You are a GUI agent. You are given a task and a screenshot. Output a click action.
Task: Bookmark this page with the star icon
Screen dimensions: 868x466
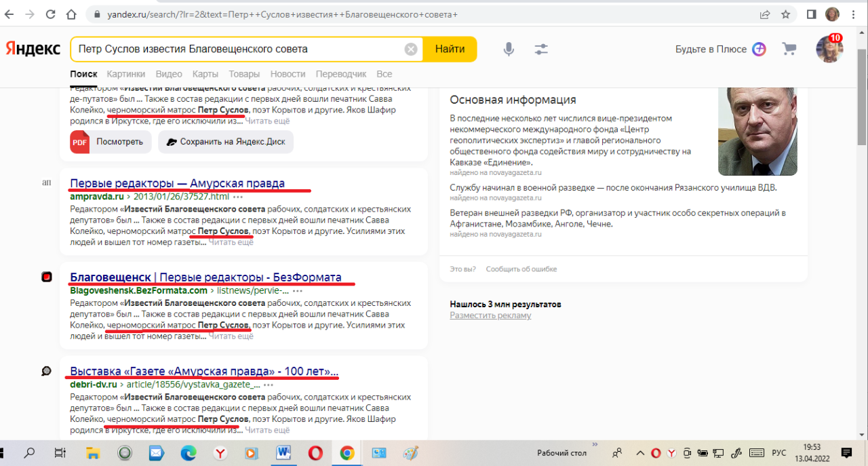tap(785, 14)
